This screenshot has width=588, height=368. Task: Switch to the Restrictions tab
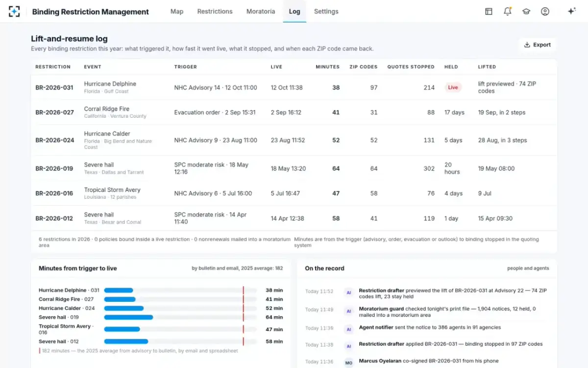(215, 11)
